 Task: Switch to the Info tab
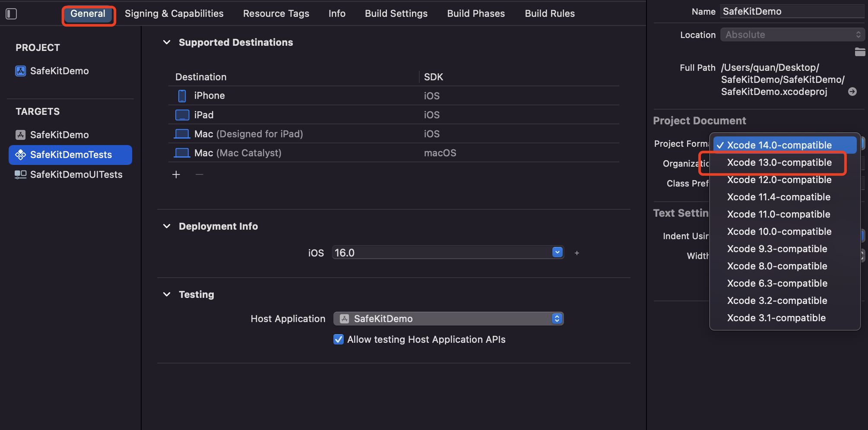[x=337, y=14]
